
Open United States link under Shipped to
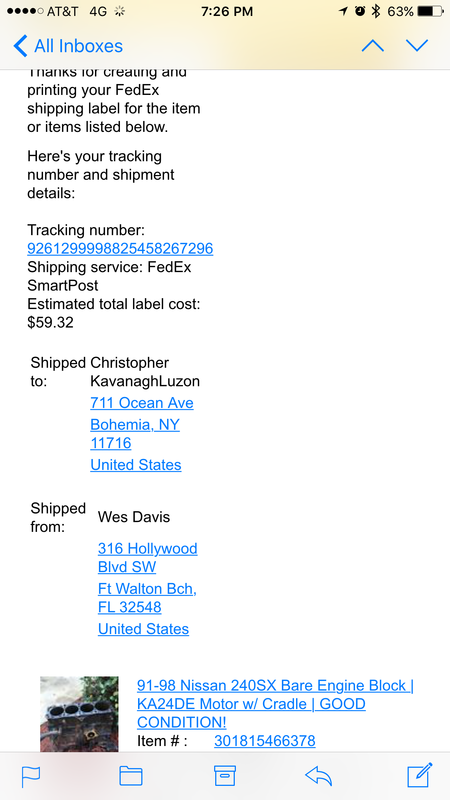point(136,465)
